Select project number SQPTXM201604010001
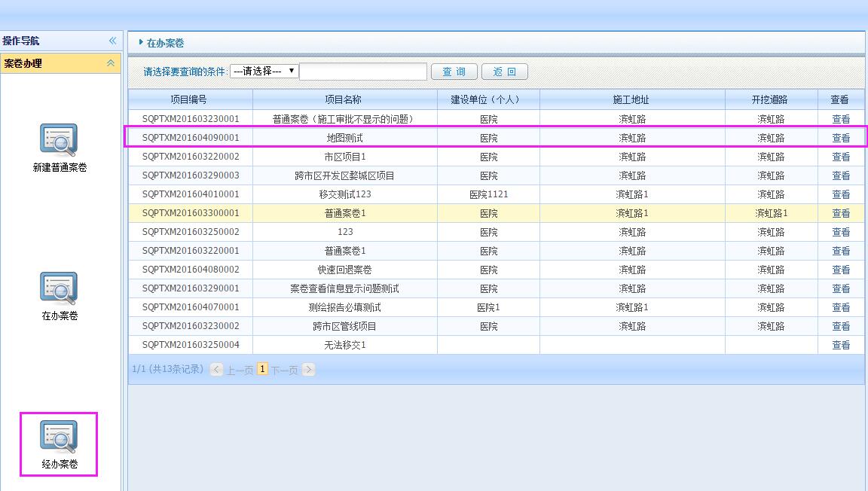This screenshot has width=868, height=491. click(191, 194)
